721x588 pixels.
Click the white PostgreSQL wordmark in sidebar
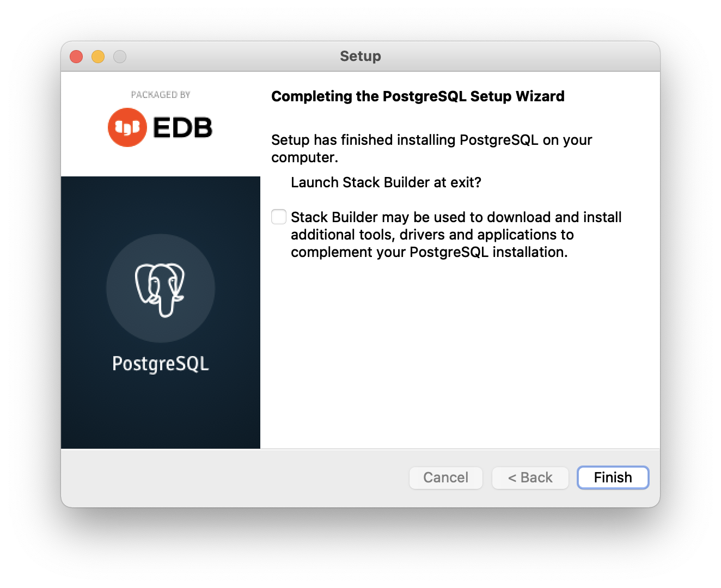160,364
